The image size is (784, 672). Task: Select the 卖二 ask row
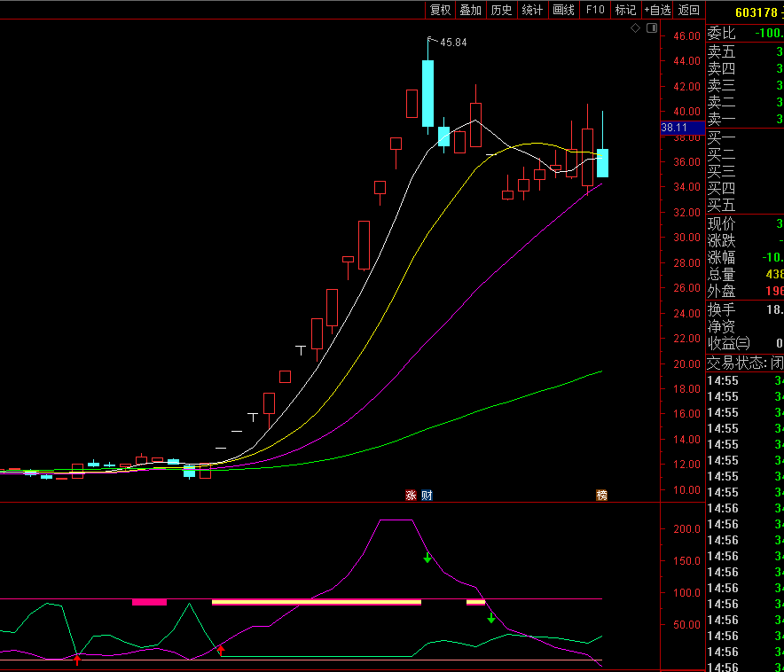[x=744, y=103]
